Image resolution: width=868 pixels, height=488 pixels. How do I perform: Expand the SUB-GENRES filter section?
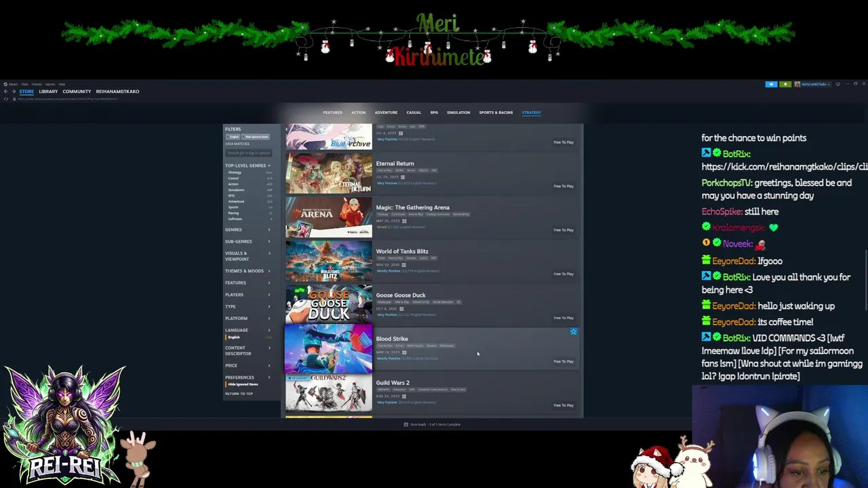(x=248, y=241)
